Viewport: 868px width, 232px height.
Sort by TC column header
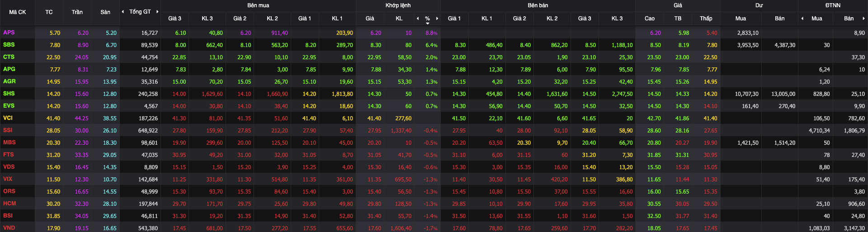tap(49, 12)
